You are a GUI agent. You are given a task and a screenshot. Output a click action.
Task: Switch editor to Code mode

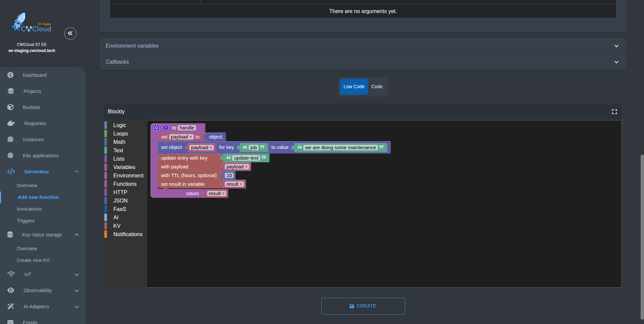pyautogui.click(x=377, y=87)
